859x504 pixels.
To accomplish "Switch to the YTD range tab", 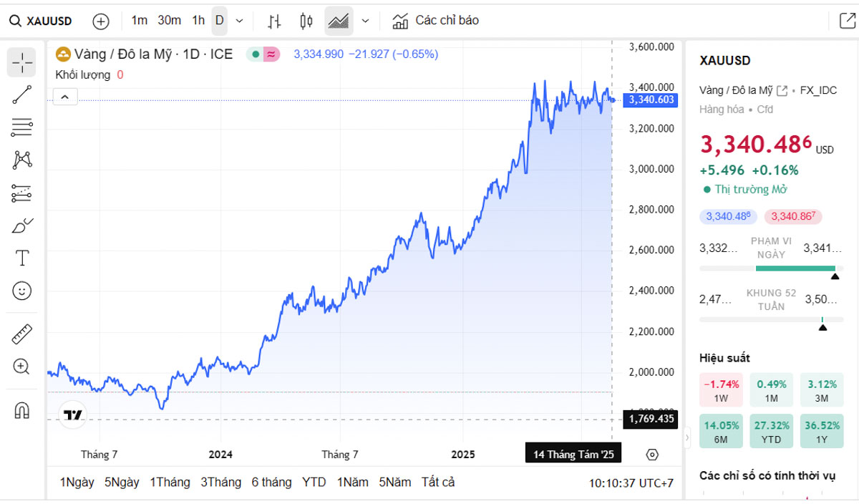I will click(314, 483).
